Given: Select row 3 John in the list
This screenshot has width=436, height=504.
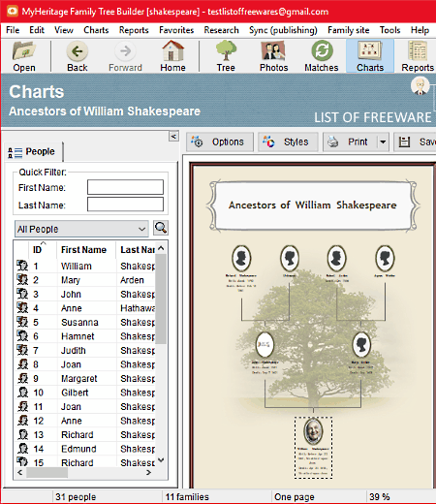Looking at the screenshot, I should tap(85, 294).
